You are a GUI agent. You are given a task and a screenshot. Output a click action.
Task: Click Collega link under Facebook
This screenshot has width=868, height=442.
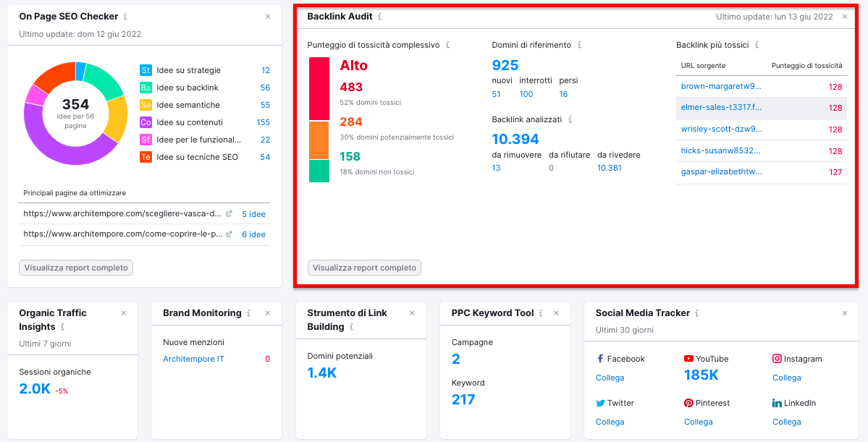pyautogui.click(x=610, y=378)
